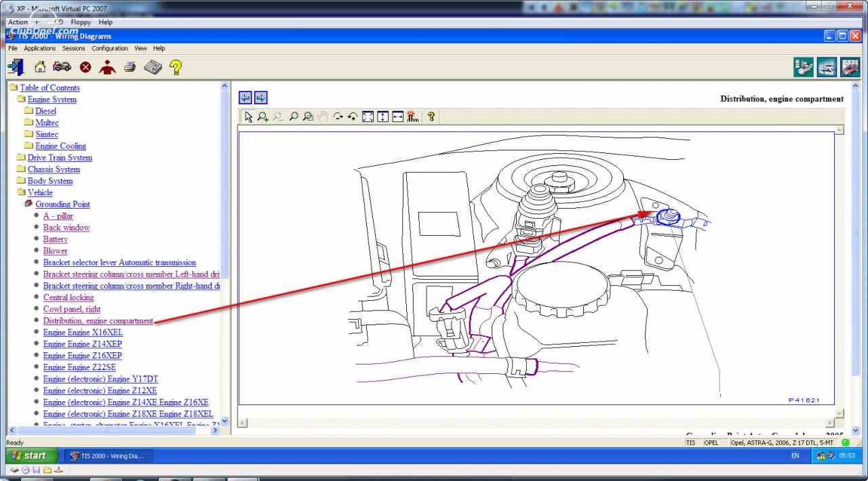The image size is (868, 481).
Task: Open Engine Engine Z22SE link
Action: click(x=79, y=367)
